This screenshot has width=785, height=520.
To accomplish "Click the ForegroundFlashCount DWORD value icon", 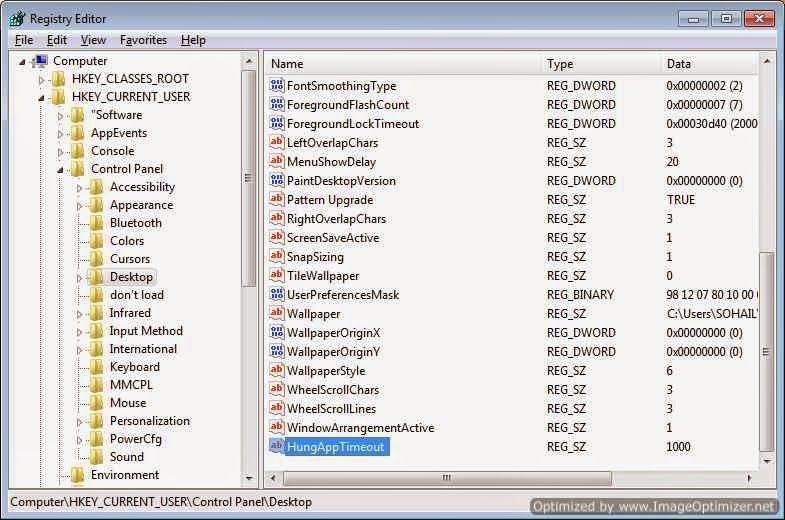I will [x=276, y=105].
